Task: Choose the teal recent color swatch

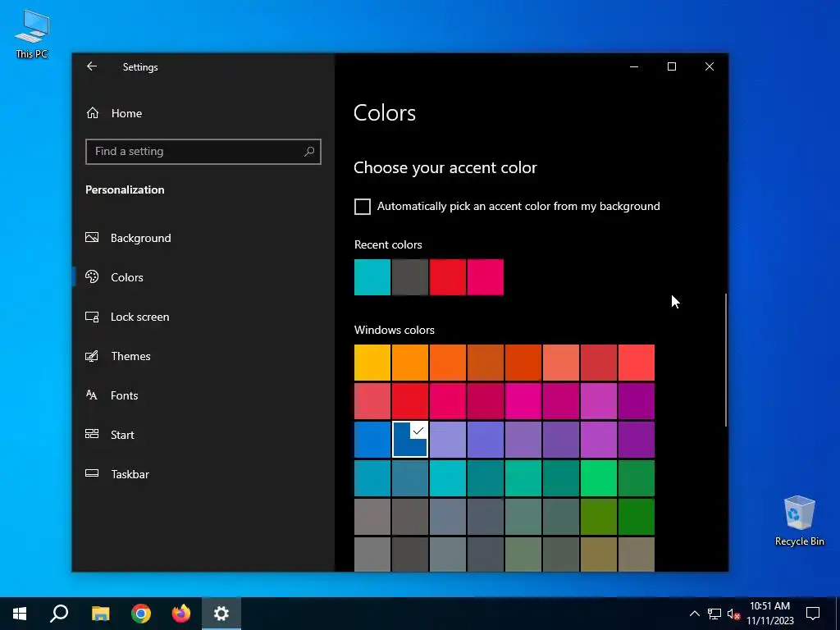Action: pyautogui.click(x=372, y=277)
